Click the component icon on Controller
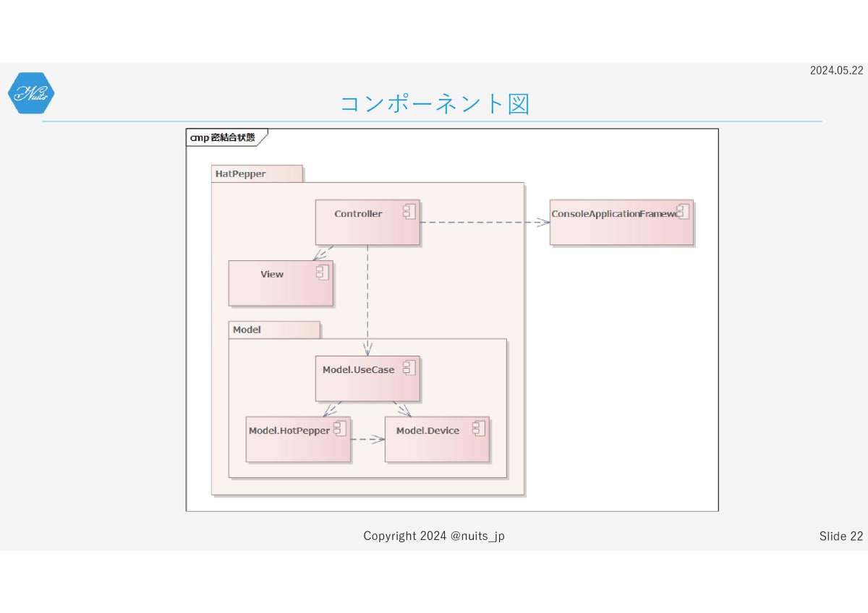 click(409, 212)
